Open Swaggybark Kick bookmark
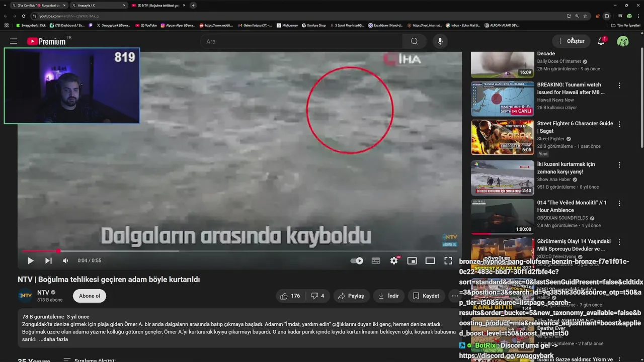The width and height of the screenshot is (644, 362). [31, 25]
